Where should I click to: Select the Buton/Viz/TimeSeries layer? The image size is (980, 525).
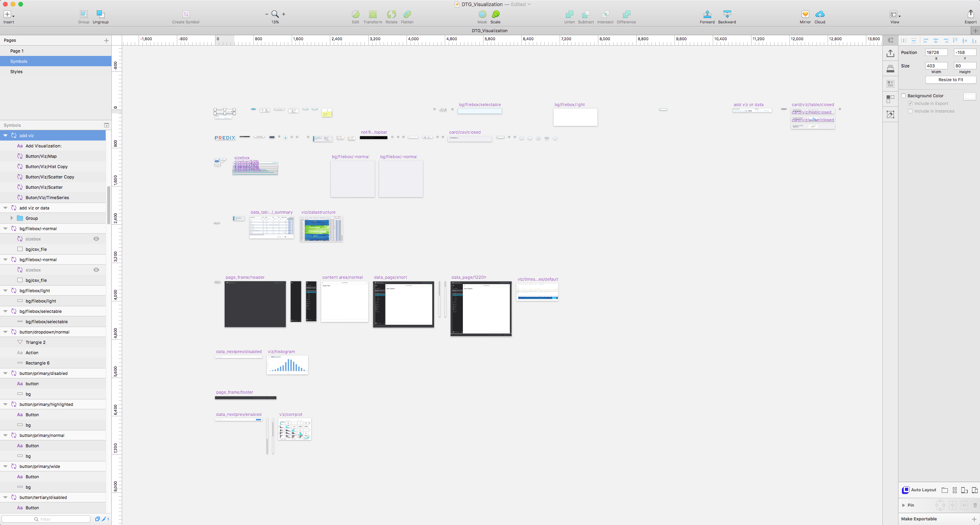pos(53,198)
